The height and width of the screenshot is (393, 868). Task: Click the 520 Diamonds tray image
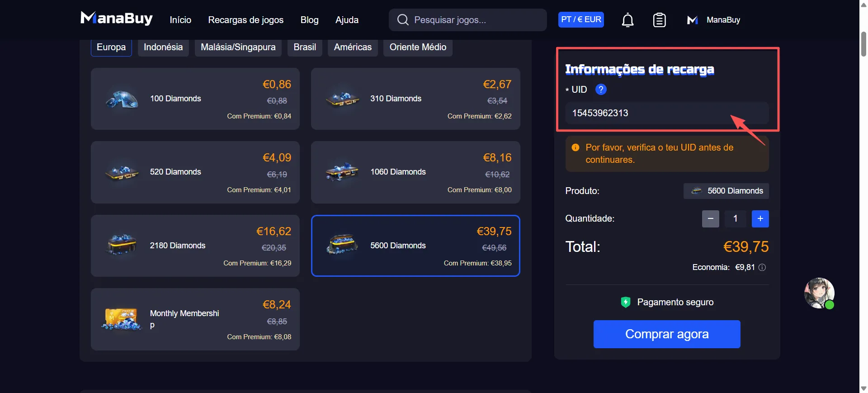(122, 172)
